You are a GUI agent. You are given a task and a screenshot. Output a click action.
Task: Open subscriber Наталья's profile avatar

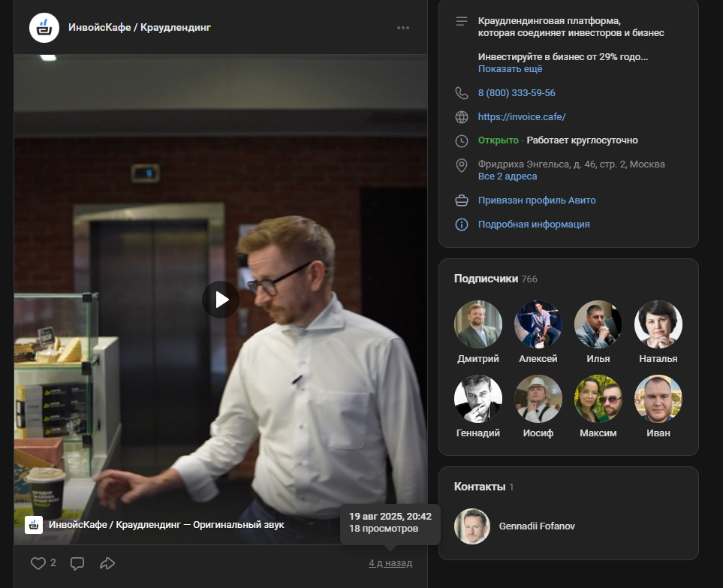(x=658, y=324)
